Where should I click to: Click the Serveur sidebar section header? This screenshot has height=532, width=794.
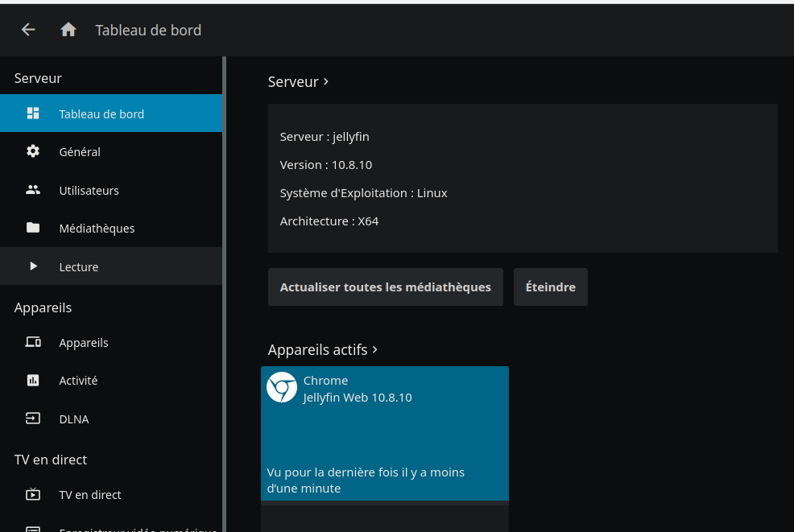pos(38,78)
